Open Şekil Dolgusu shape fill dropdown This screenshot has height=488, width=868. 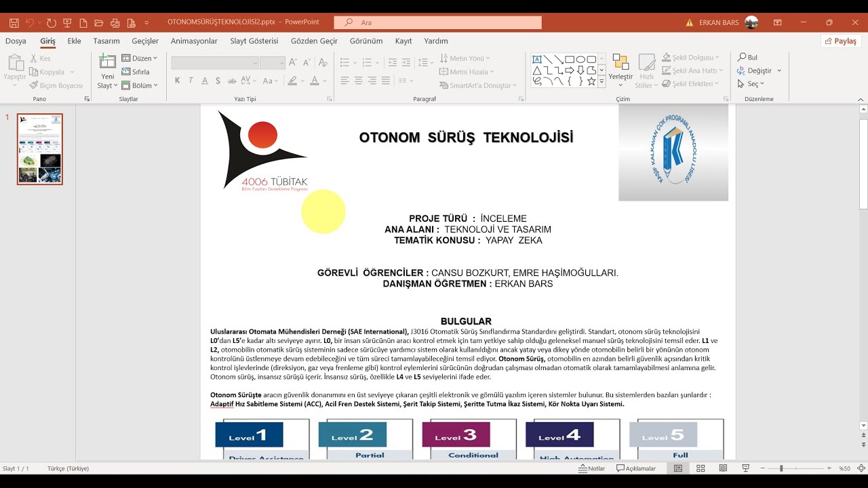click(x=691, y=58)
